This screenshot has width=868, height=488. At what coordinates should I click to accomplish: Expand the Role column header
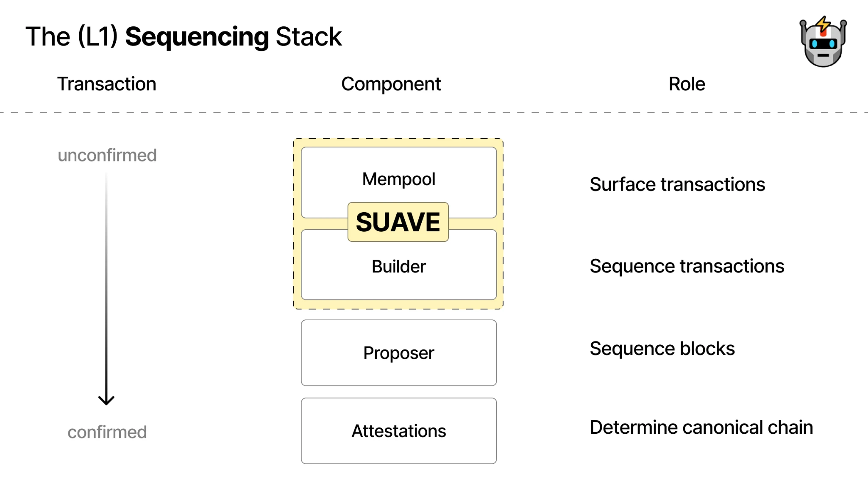pos(687,83)
